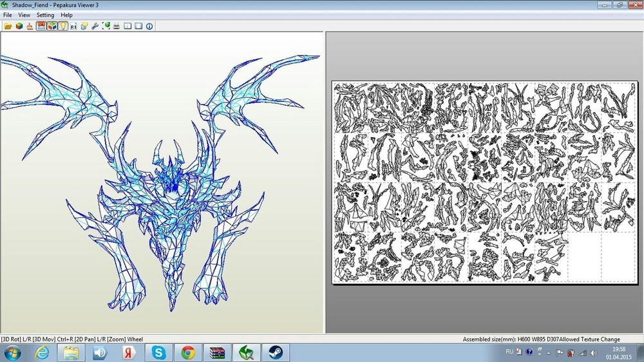Viewport: 644px width, 362px height.
Task: Open the Windows Start menu
Action: 12,352
